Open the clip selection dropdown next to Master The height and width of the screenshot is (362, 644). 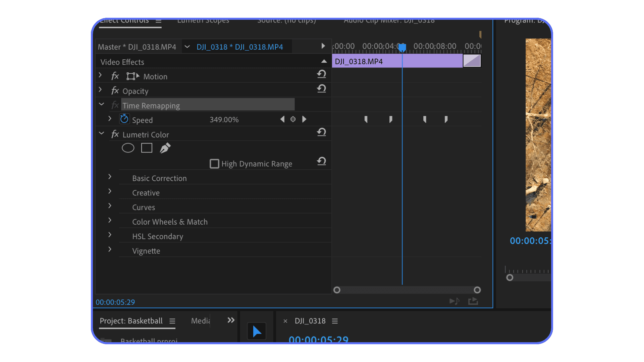(187, 47)
